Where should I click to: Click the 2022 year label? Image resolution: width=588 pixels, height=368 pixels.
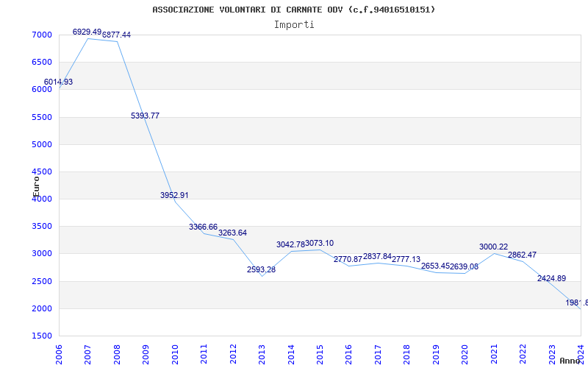[x=523, y=354]
